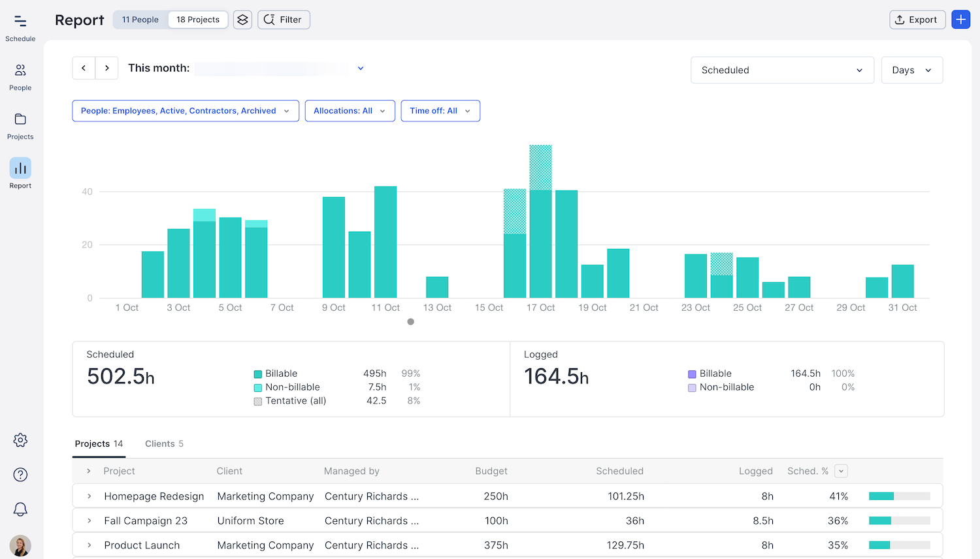The width and height of the screenshot is (980, 559).
Task: Open the Schedule view in sidebar
Action: 20,28
